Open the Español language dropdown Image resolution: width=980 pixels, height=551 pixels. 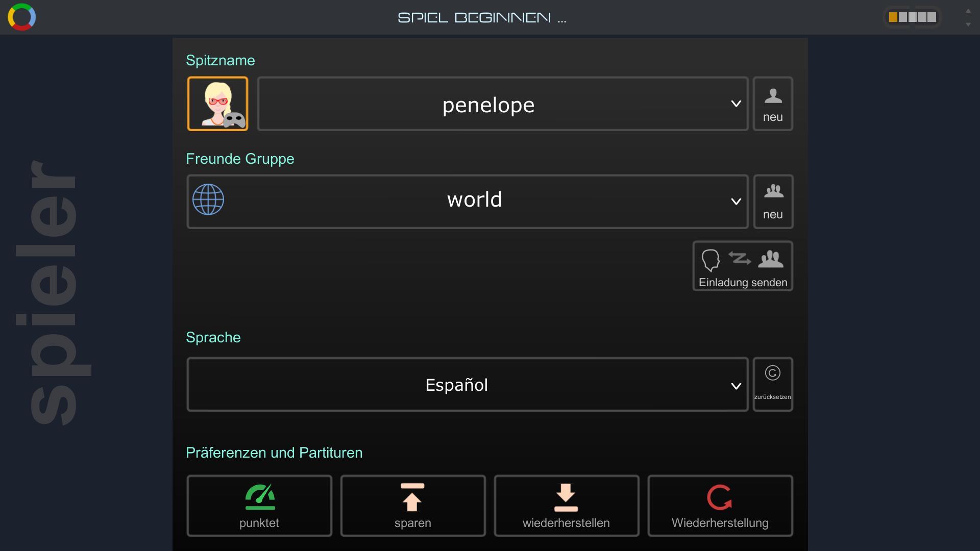468,384
